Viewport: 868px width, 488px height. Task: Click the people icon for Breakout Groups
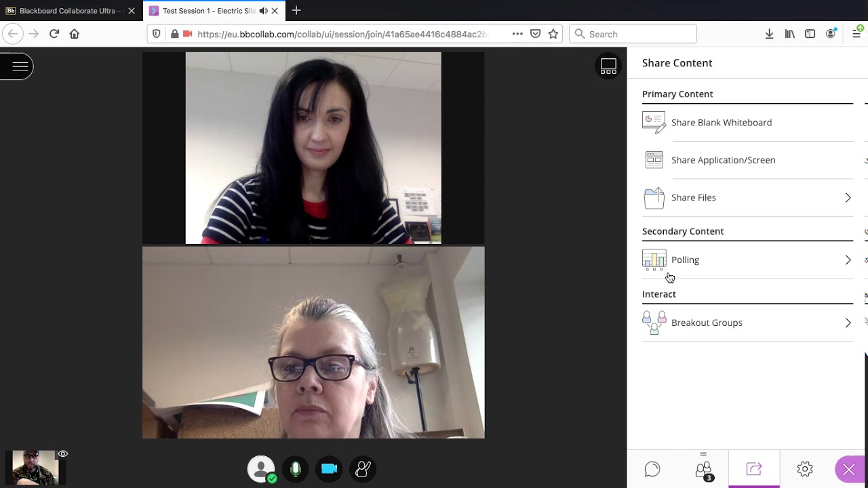coord(654,323)
